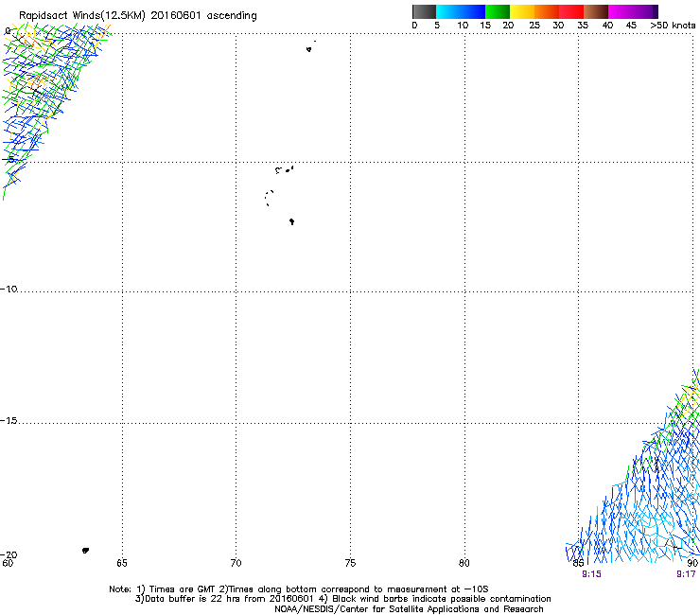Click the "-5" latitude axis label

pos(9,160)
